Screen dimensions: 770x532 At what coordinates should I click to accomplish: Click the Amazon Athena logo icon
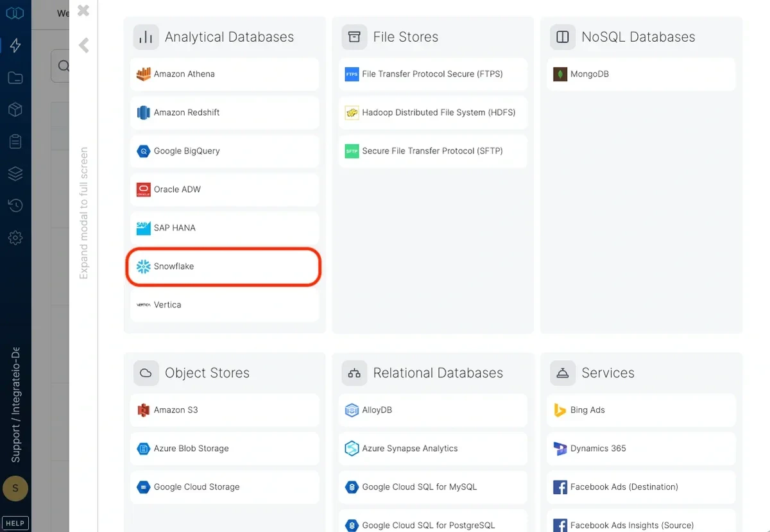(x=143, y=74)
